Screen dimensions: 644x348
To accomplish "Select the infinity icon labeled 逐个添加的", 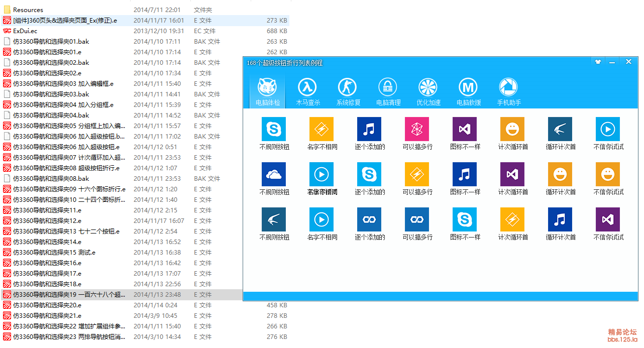I will pos(369,219).
